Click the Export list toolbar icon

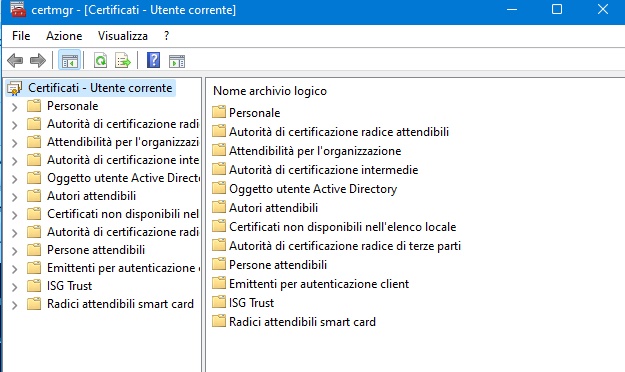coord(123,61)
